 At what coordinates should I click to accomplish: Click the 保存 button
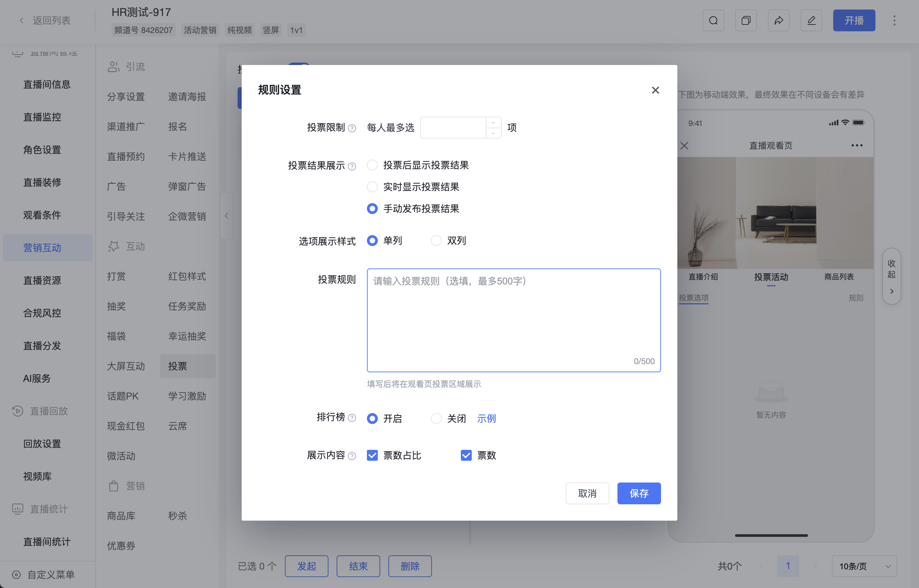point(639,493)
